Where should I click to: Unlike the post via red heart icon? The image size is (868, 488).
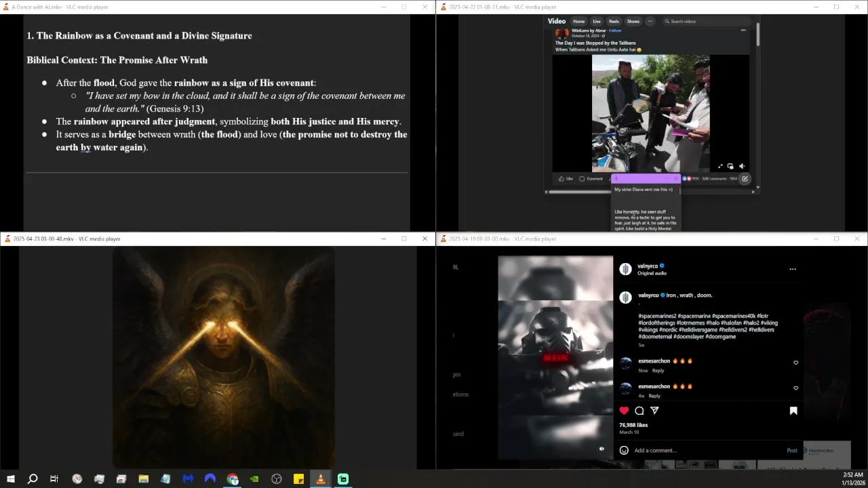coord(624,411)
